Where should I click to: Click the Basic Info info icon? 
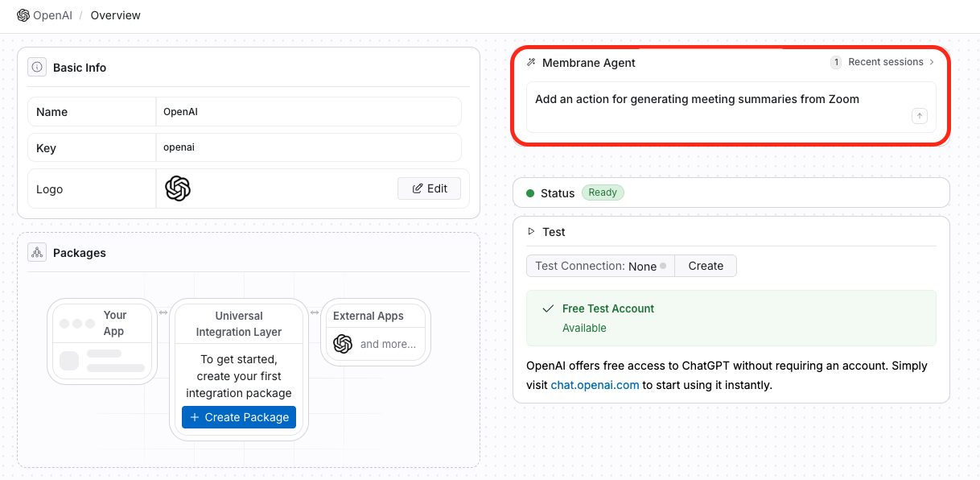point(37,68)
